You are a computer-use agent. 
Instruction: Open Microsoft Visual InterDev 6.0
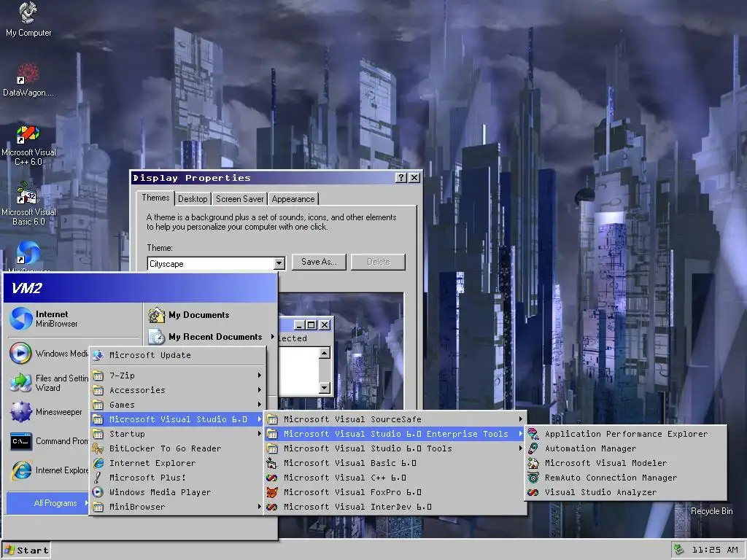(395, 507)
